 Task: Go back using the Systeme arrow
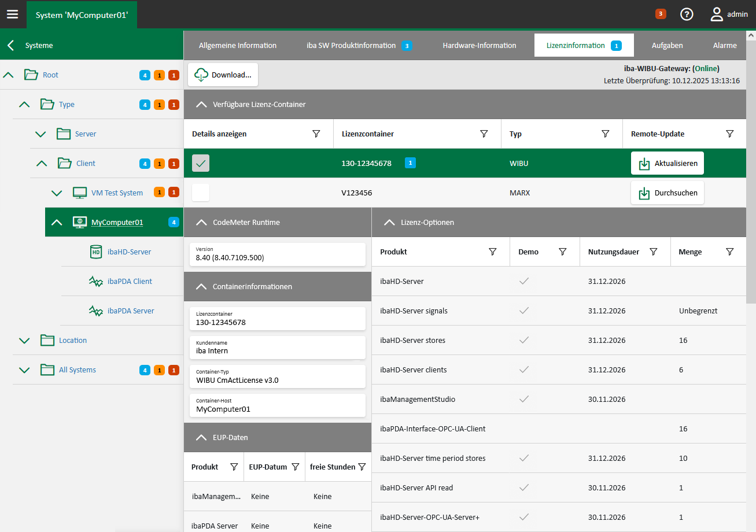pos(10,45)
